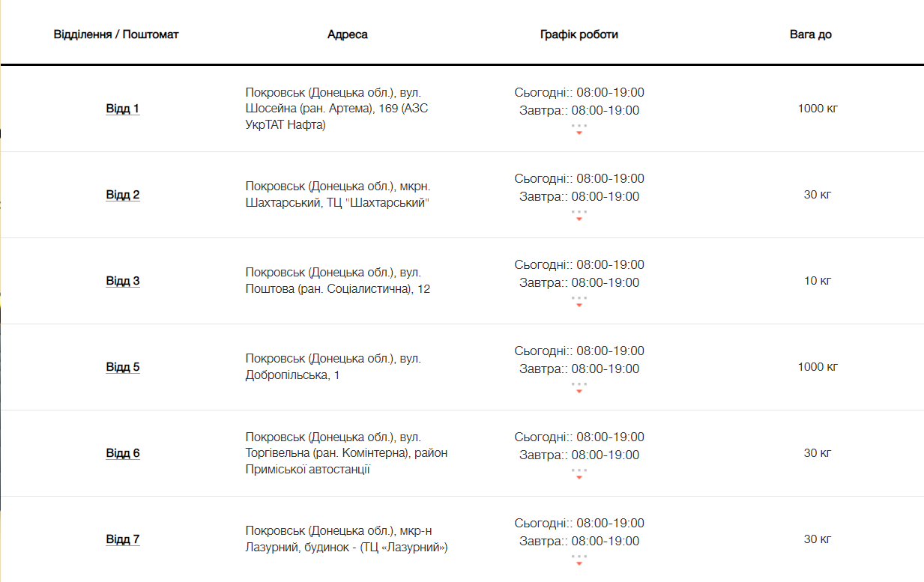Open the Відд 7 branch link

click(x=122, y=539)
